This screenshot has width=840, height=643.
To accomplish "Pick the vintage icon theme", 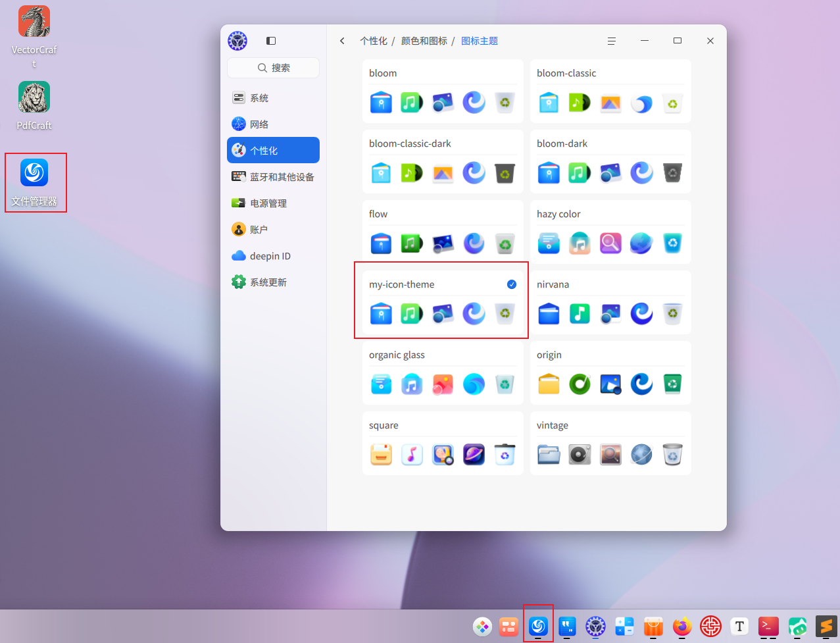I will (610, 443).
